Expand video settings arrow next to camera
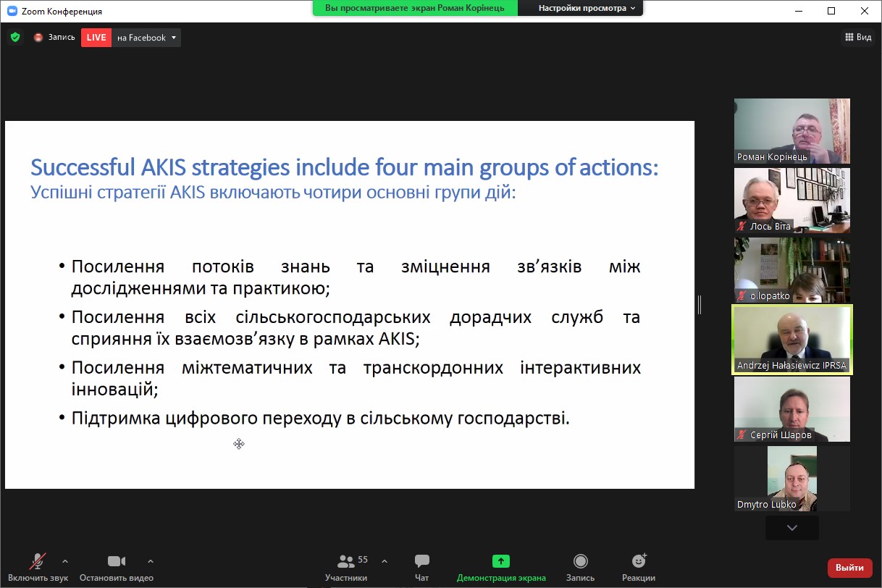The width and height of the screenshot is (882, 588). 151,560
